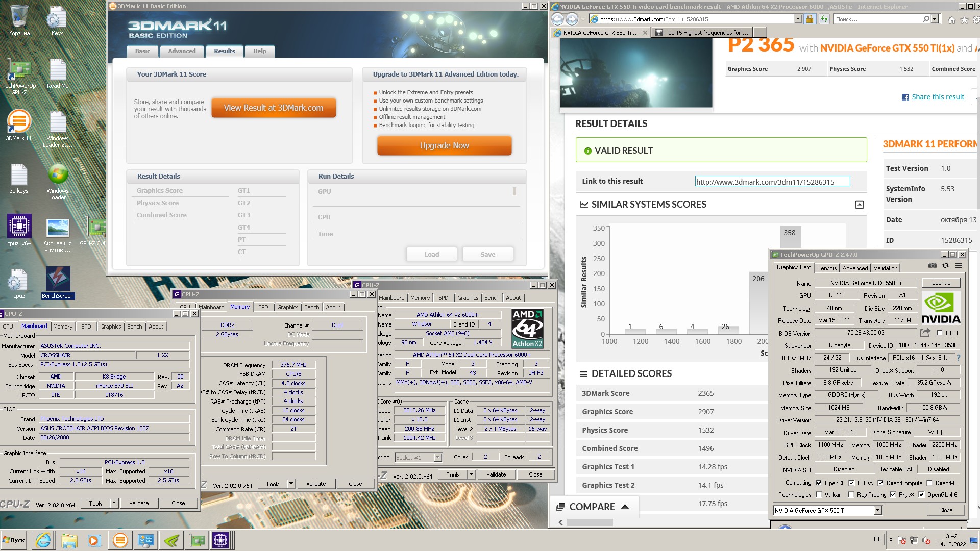Switch to Help tab in 3DMark 11

259,51
